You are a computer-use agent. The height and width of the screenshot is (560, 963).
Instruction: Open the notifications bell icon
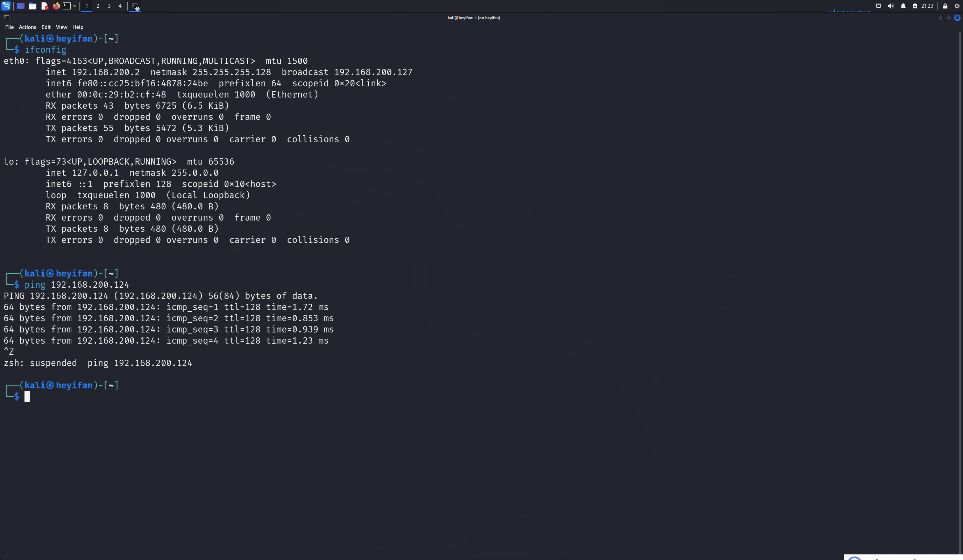pos(903,6)
